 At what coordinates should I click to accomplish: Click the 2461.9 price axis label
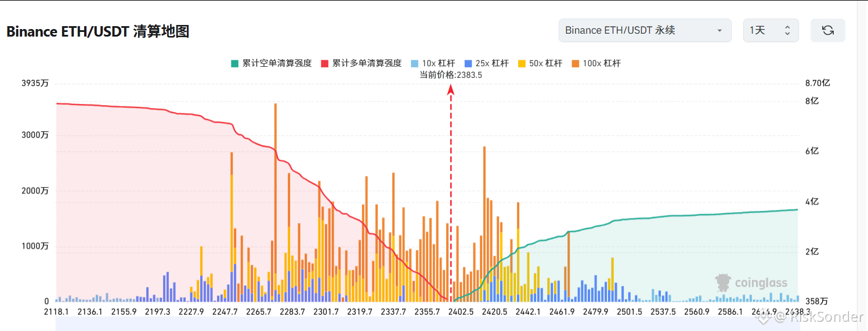point(562,312)
